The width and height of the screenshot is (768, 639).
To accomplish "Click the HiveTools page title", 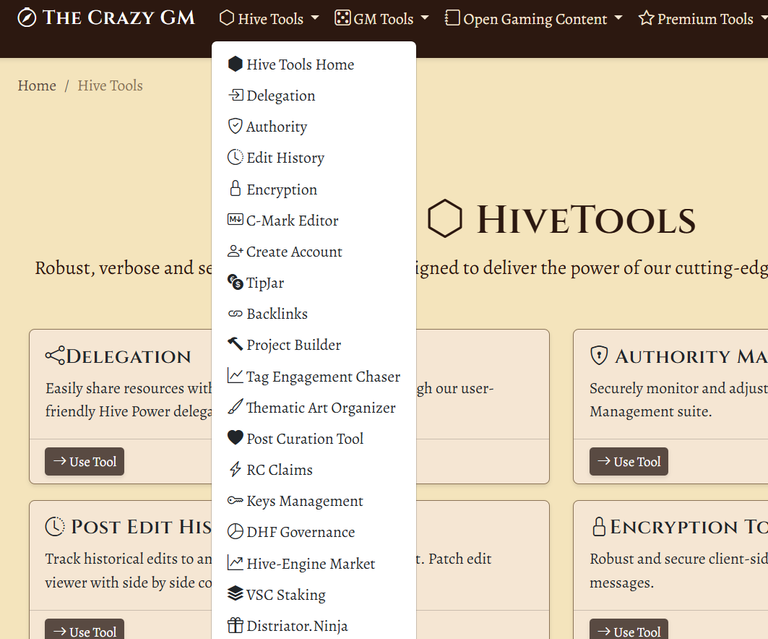I will (x=586, y=219).
